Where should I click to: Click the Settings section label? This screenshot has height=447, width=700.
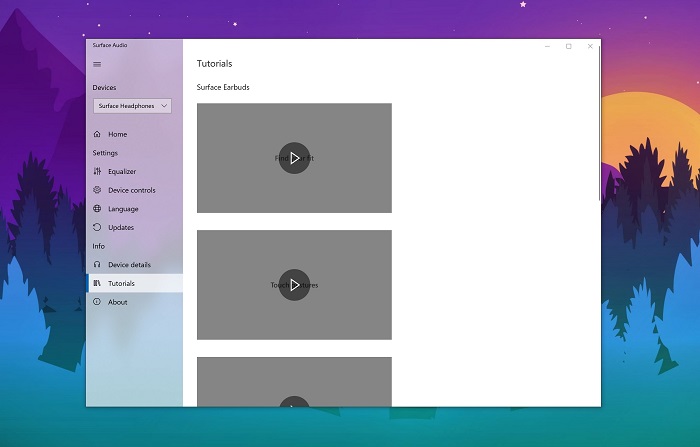pyautogui.click(x=105, y=153)
